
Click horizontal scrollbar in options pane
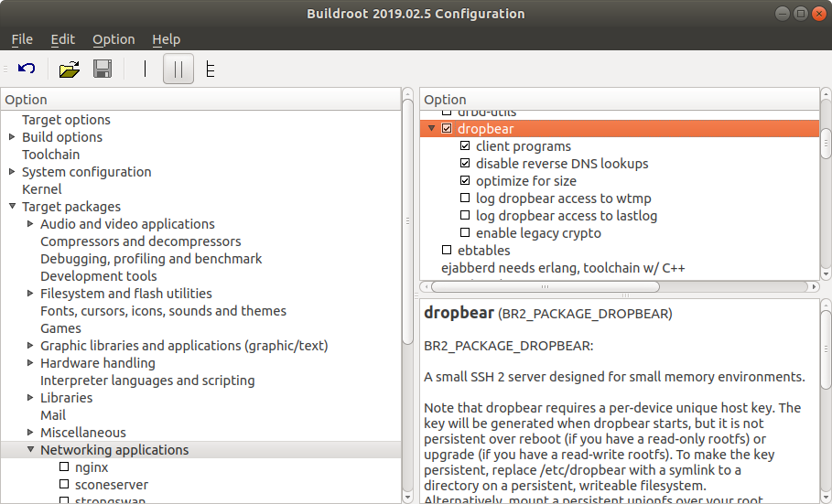point(546,286)
